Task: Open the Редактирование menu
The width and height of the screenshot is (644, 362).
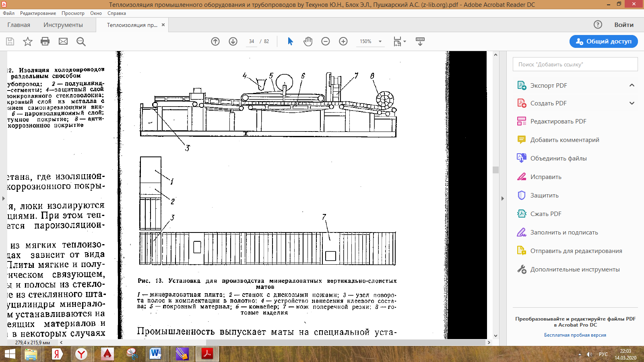Action: click(x=38, y=13)
